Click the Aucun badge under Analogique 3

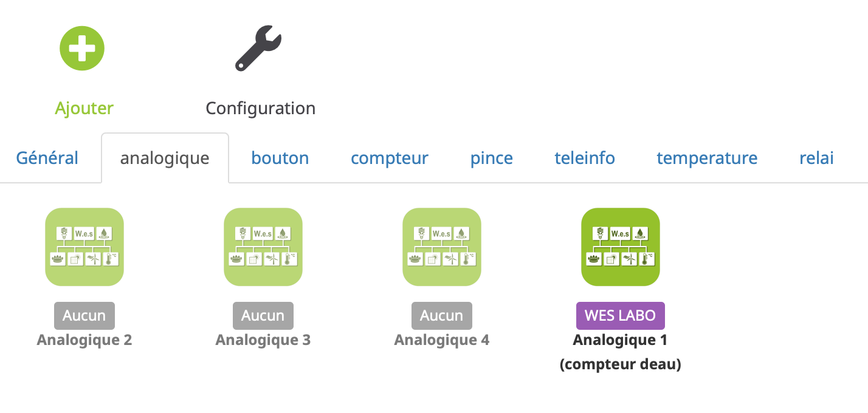coord(263,315)
